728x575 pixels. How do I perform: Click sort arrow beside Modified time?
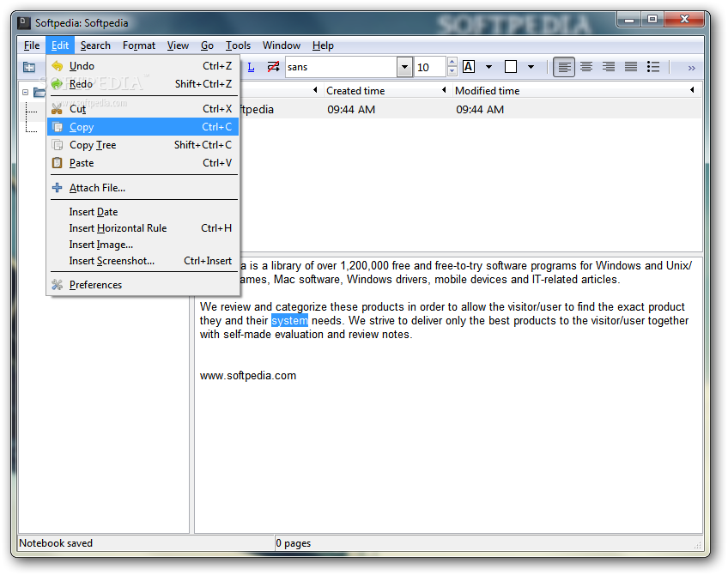tap(444, 90)
